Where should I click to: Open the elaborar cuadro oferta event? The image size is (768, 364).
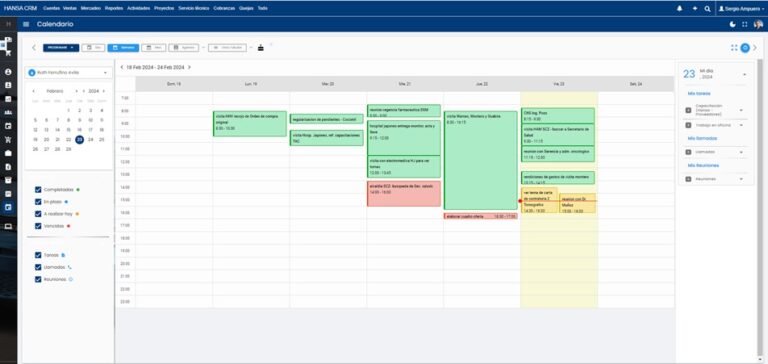point(480,216)
